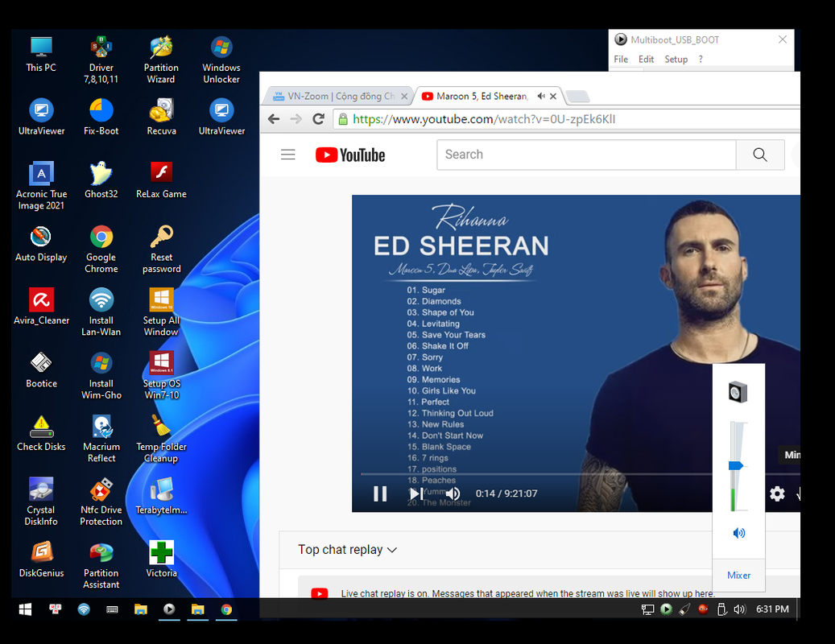Open Install Wim-Gho desktop icon
Viewport: 835px width, 644px height.
pyautogui.click(x=101, y=375)
